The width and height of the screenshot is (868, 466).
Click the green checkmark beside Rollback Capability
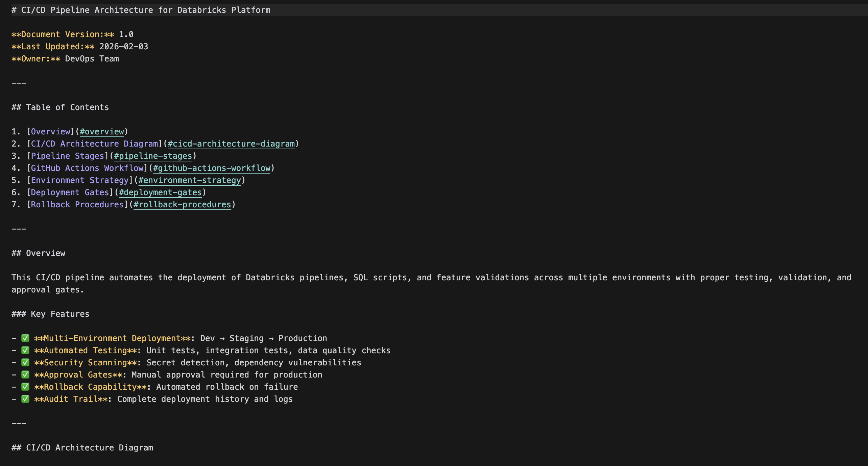[25, 387]
